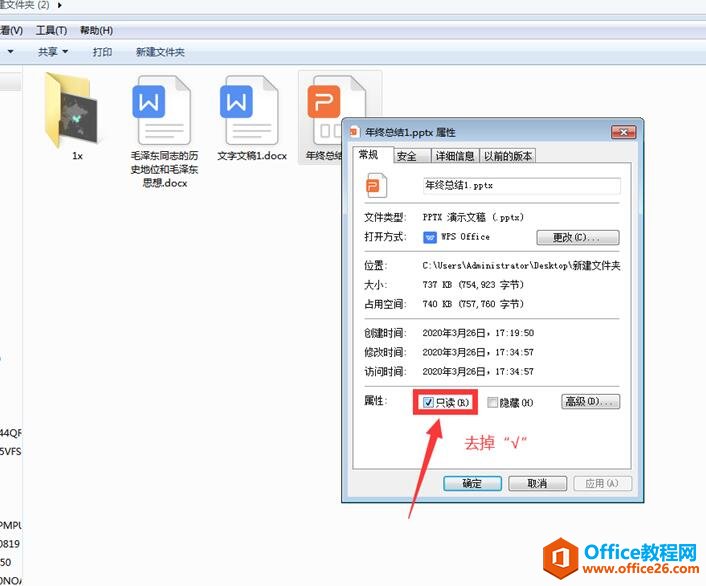Click the 创建时间 value 17:19:50
The height and width of the screenshot is (586, 706).
[478, 333]
